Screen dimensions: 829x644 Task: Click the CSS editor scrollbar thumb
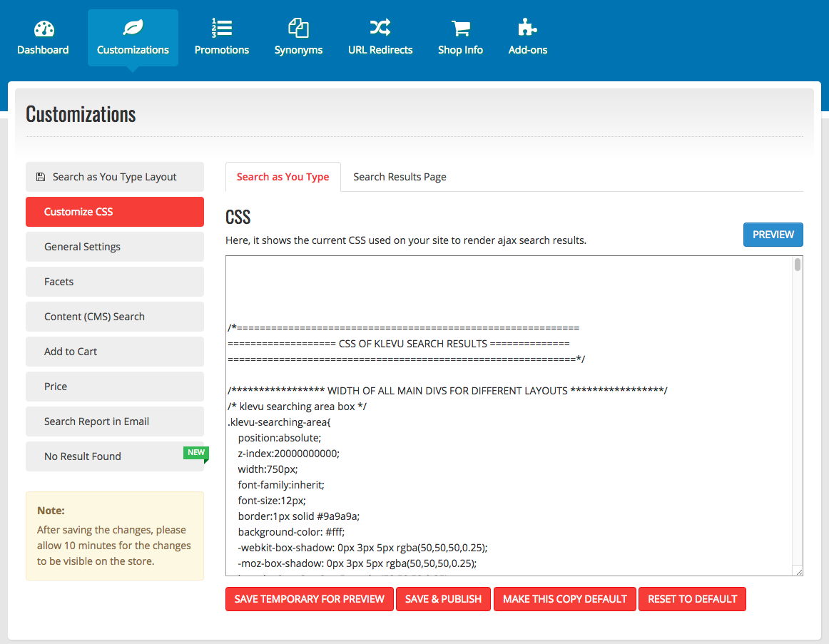pos(797,265)
